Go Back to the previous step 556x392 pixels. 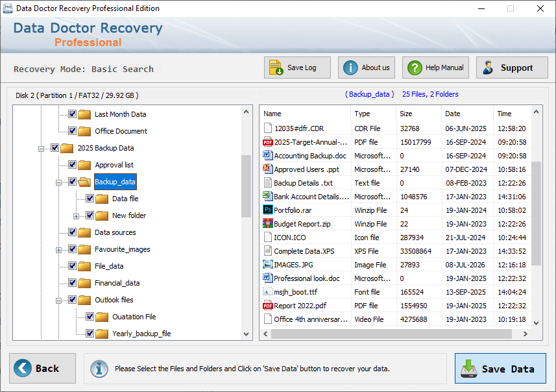43,368
